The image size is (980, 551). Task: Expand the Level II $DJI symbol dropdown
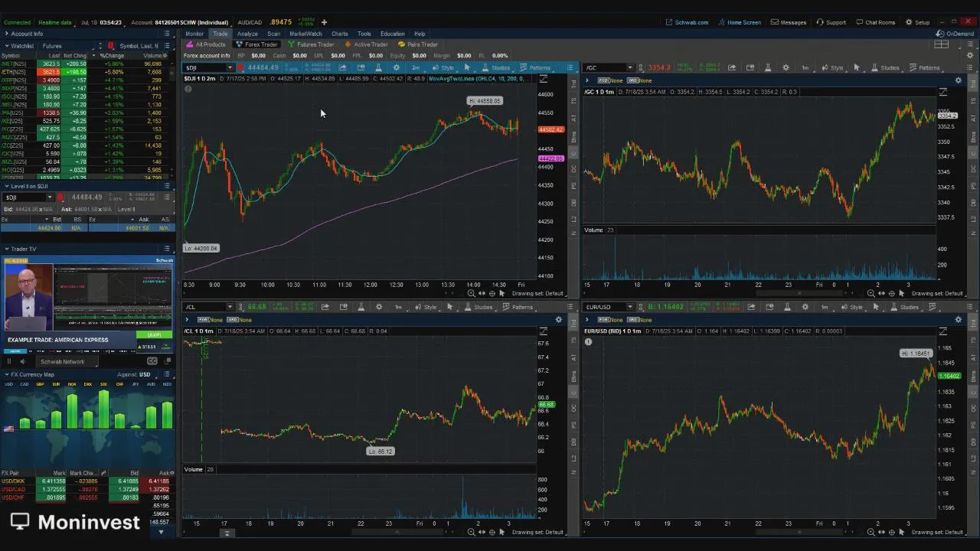click(x=49, y=197)
